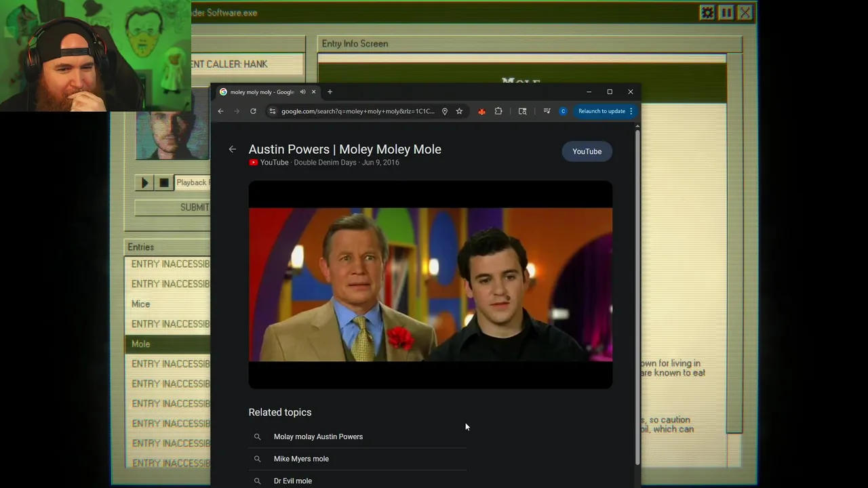Mute the tab via speaker icon
This screenshot has width=868, height=488.
303,92
